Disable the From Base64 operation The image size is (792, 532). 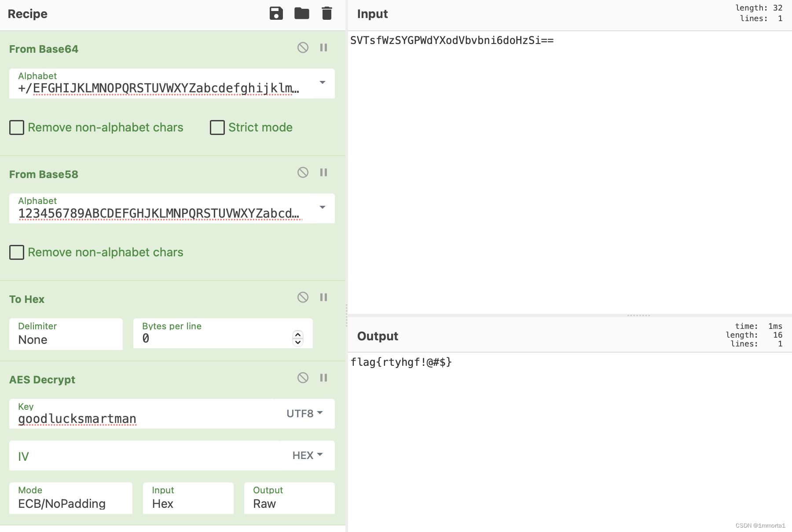(x=303, y=47)
